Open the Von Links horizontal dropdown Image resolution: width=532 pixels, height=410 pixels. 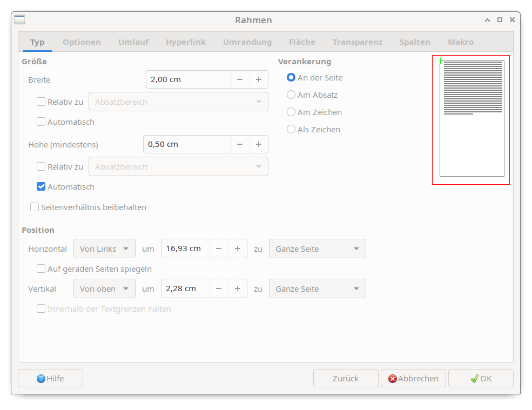[x=104, y=249]
